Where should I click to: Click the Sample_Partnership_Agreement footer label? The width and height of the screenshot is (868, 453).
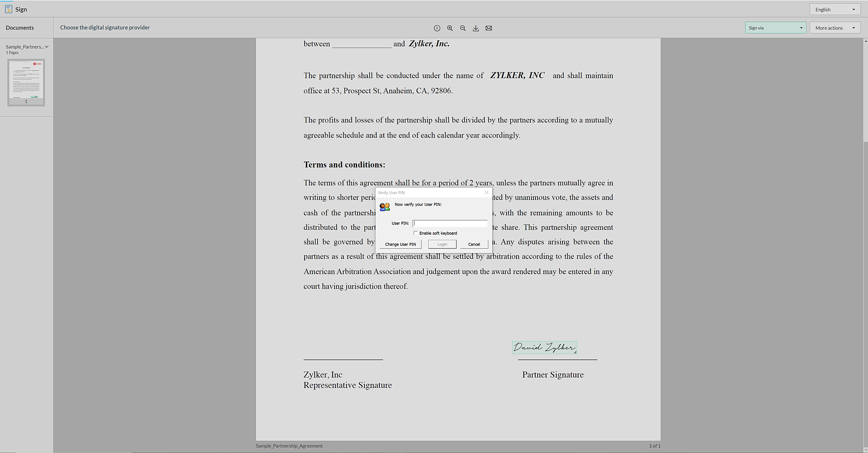pos(289,446)
